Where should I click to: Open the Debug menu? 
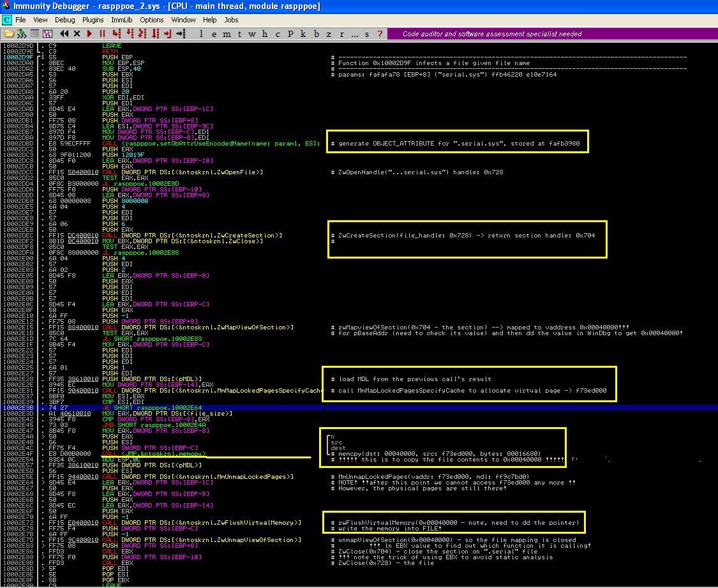pos(64,20)
